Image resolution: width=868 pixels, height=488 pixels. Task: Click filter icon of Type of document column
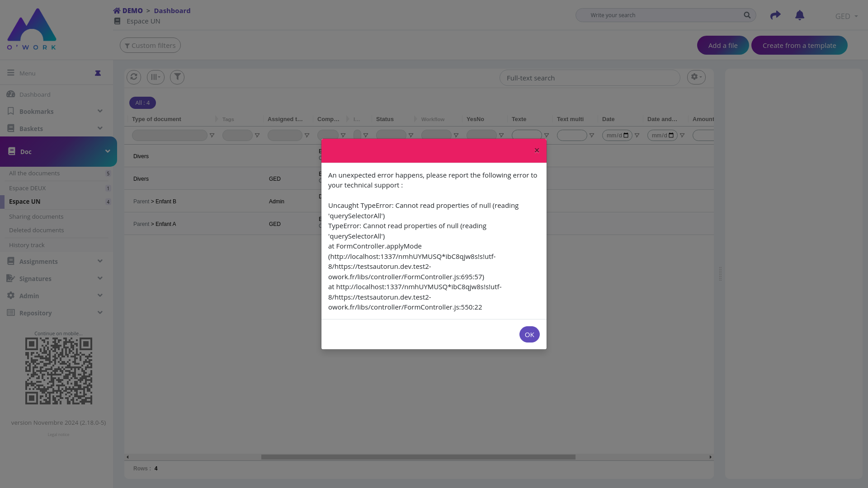point(212,136)
